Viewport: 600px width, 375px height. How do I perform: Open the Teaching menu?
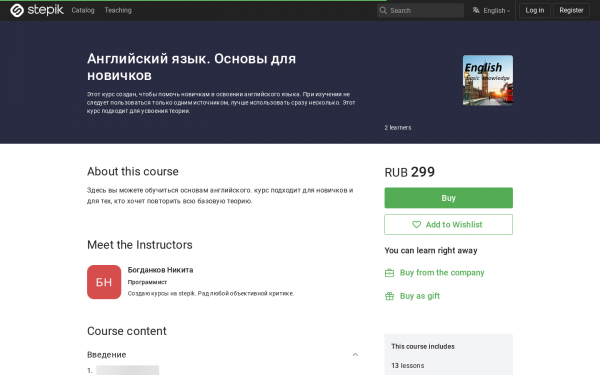pos(118,10)
